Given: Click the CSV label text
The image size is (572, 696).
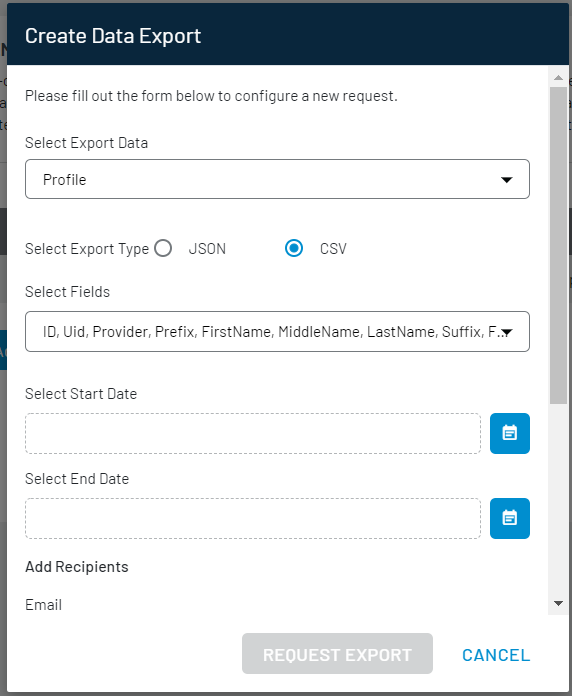Looking at the screenshot, I should [x=333, y=249].
